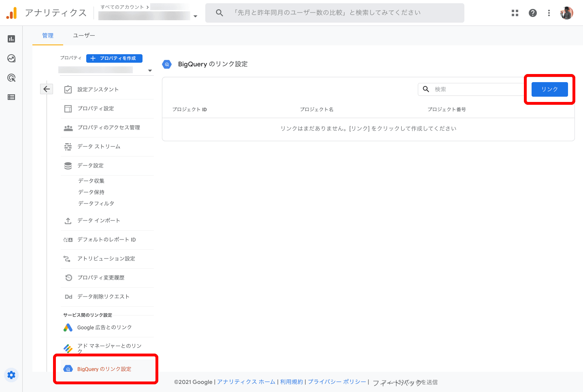The width and height of the screenshot is (583, 392).
Task: Open the Advertising icon in left rail
Action: click(11, 78)
